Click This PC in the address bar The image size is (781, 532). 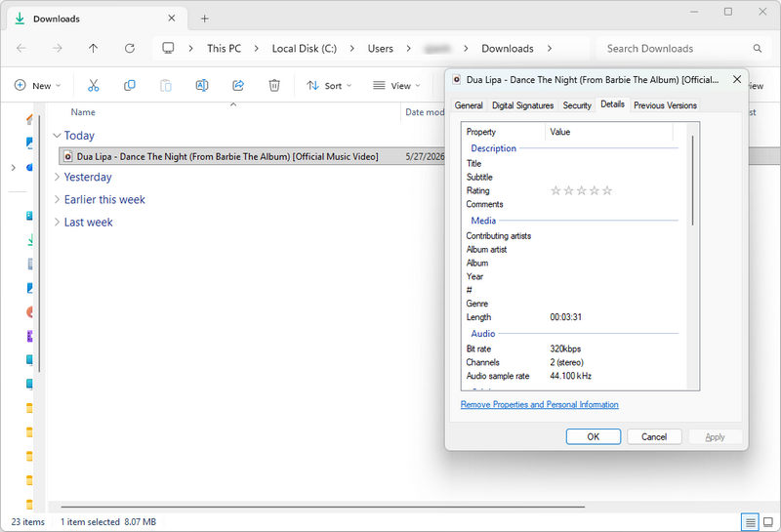[225, 48]
